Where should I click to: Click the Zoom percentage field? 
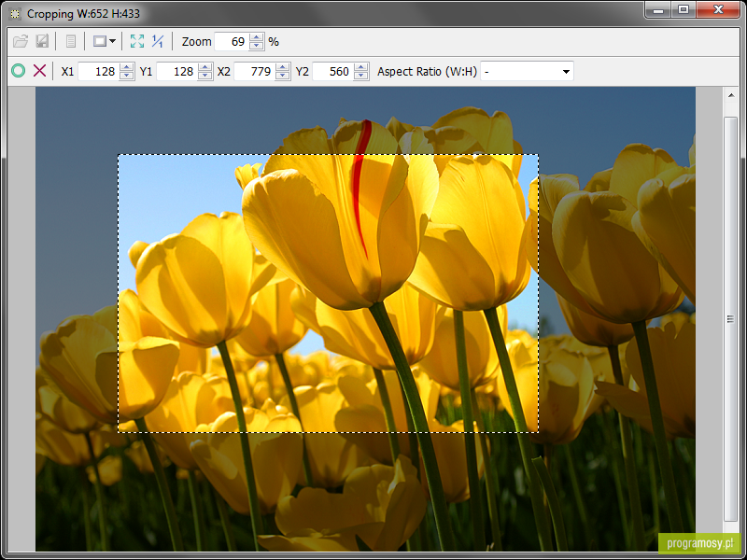232,42
